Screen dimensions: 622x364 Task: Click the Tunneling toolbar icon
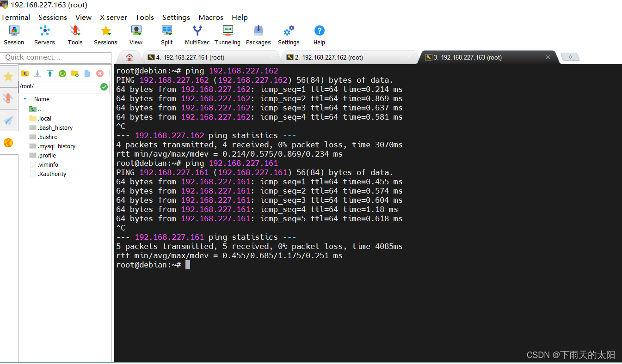227,35
